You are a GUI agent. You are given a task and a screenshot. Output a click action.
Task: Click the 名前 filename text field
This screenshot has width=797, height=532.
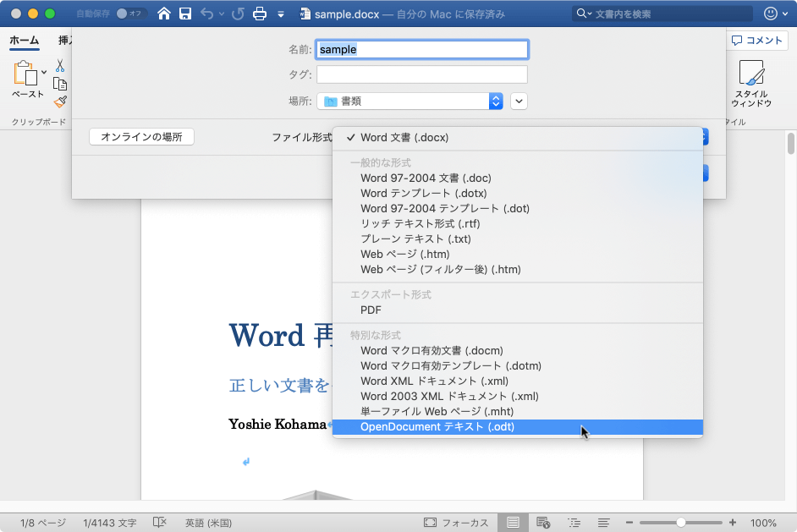[422, 49]
